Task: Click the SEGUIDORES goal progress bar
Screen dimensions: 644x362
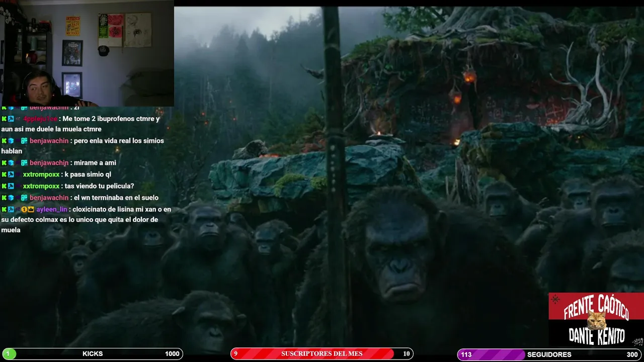Action: tap(550, 354)
